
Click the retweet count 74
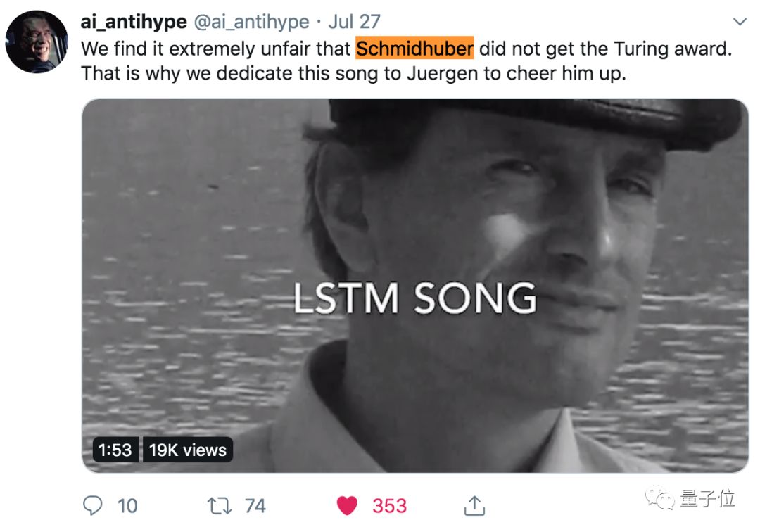[x=255, y=505]
